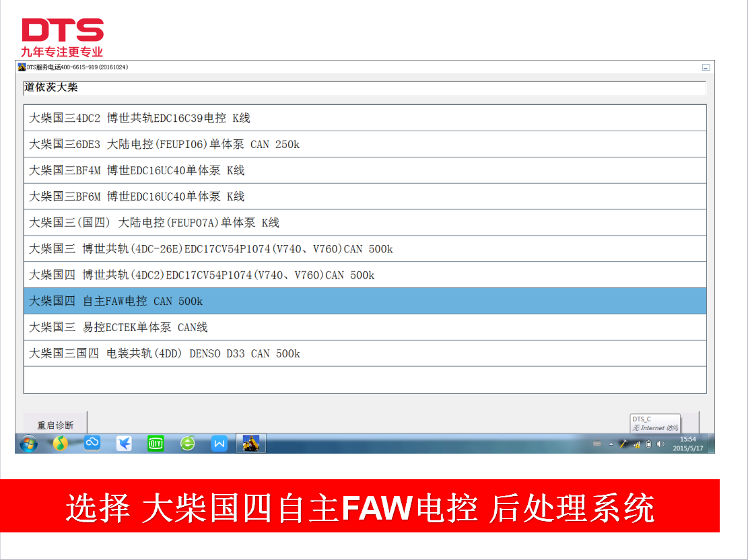This screenshot has width=748, height=560.
Task: Open the green 360 browser taskbar icon
Action: tap(187, 444)
